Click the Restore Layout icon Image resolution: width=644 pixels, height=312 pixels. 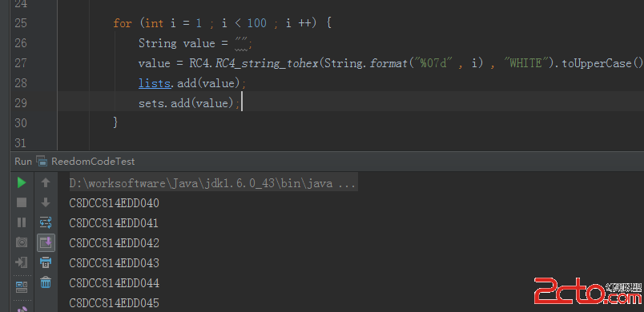coord(22,287)
